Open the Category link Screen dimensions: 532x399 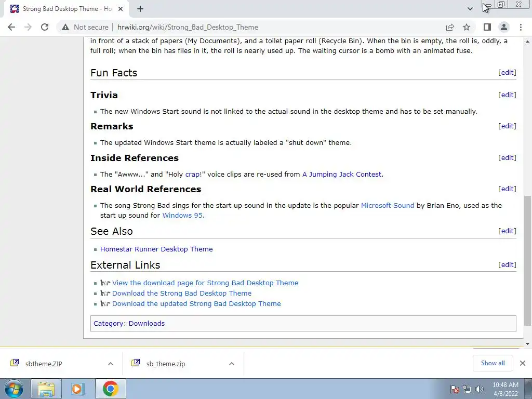(x=109, y=323)
